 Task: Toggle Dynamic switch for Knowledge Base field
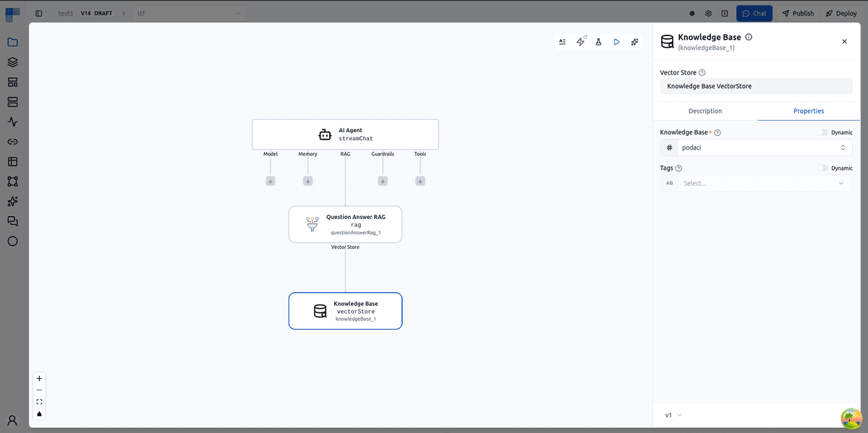point(822,133)
